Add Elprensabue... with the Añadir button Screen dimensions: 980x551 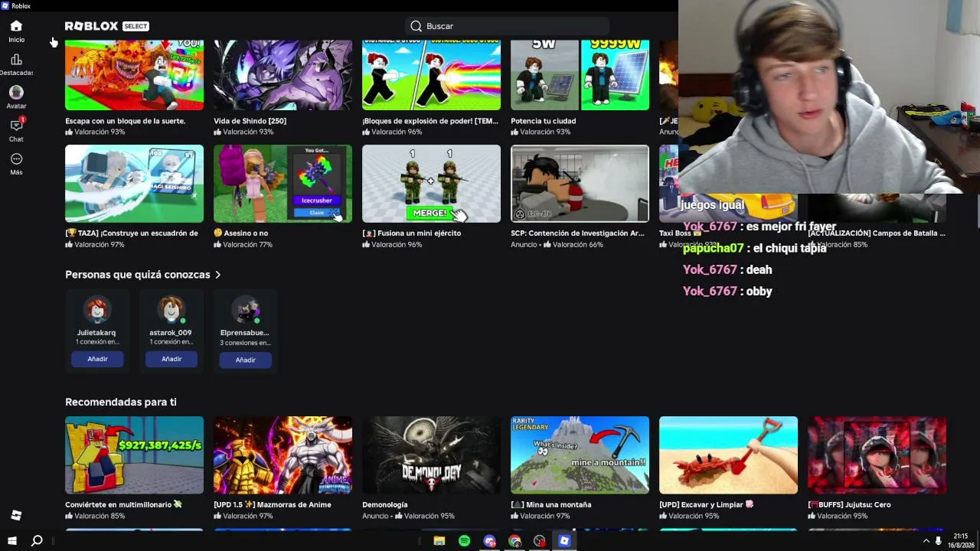coord(245,360)
